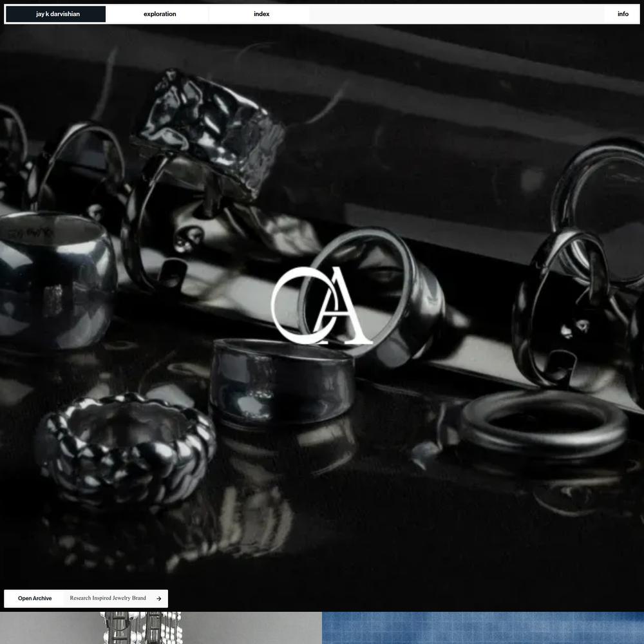Click the Open Archive button

35,598
